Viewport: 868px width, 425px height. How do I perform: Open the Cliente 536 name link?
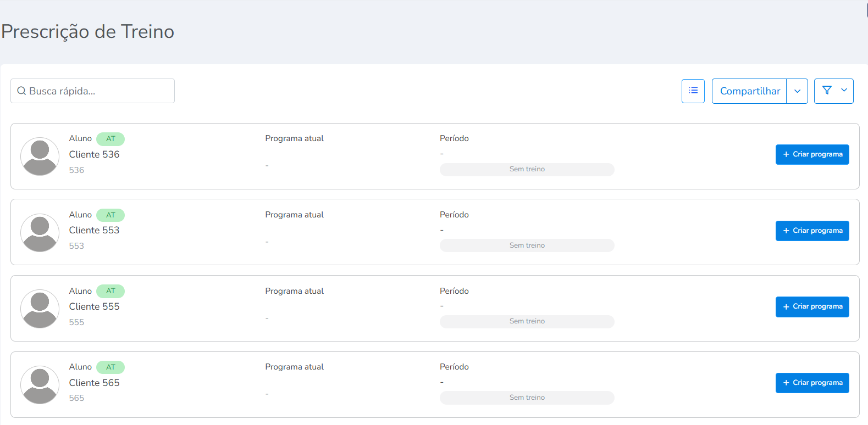coord(94,154)
